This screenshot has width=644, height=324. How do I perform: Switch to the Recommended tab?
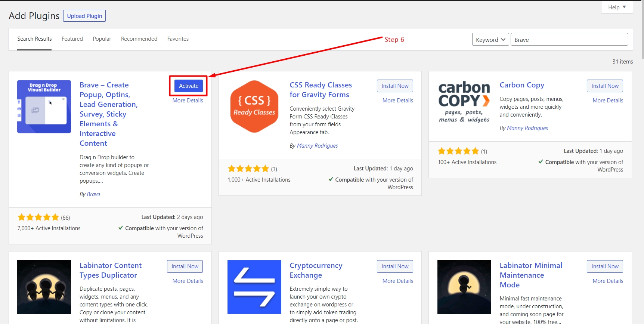[139, 39]
